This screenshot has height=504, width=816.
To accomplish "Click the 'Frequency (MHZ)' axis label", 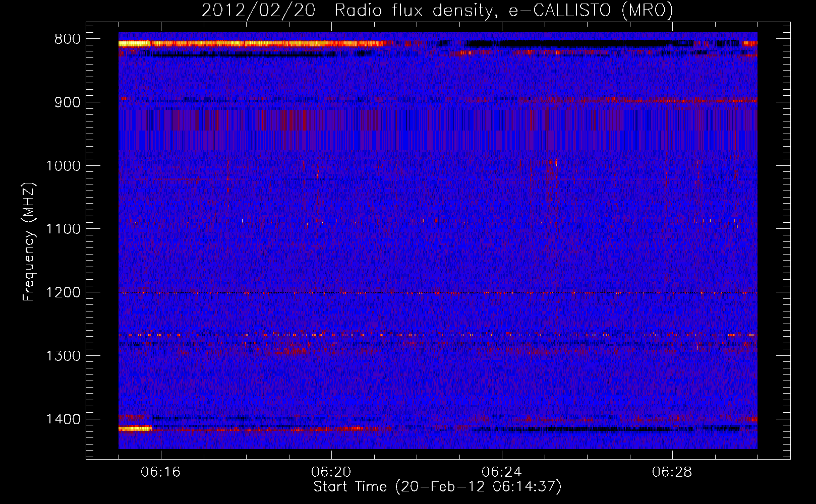I will pos(29,242).
